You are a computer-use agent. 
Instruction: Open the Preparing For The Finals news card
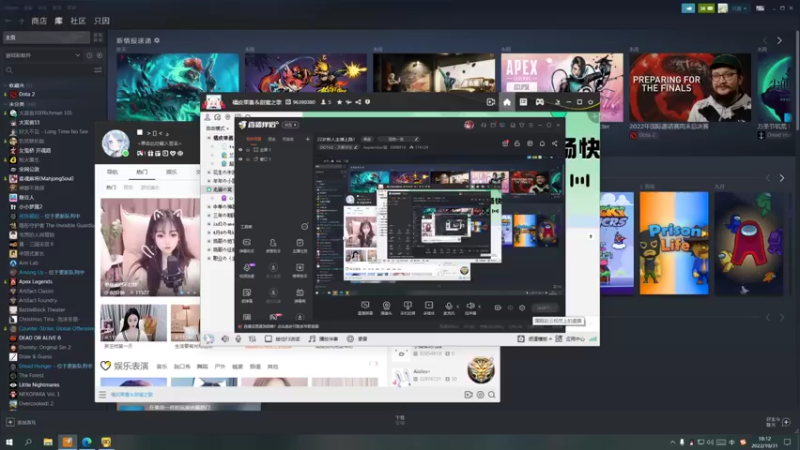(x=690, y=87)
